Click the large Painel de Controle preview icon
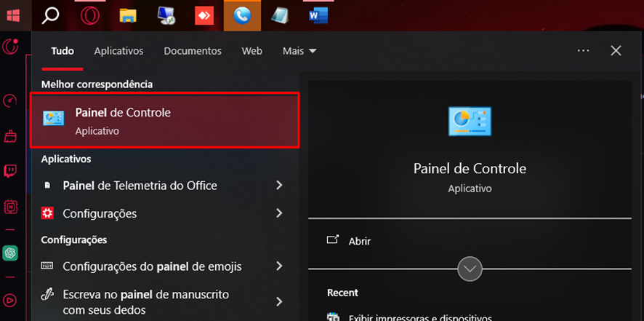This screenshot has height=321, width=644. pyautogui.click(x=470, y=121)
